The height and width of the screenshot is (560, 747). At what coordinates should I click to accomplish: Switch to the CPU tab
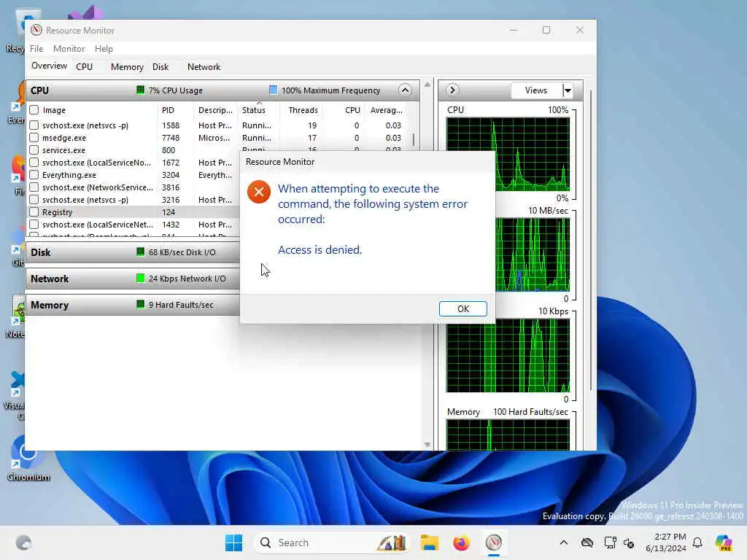click(x=85, y=66)
